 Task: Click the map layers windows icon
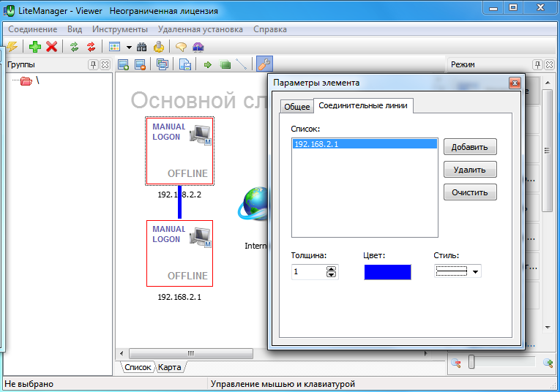coord(163,64)
